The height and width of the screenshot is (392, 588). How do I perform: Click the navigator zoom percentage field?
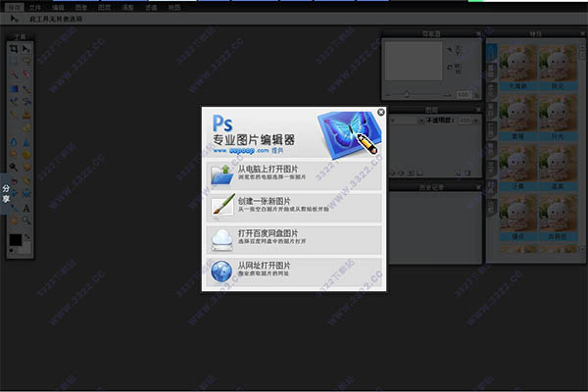coord(464,94)
